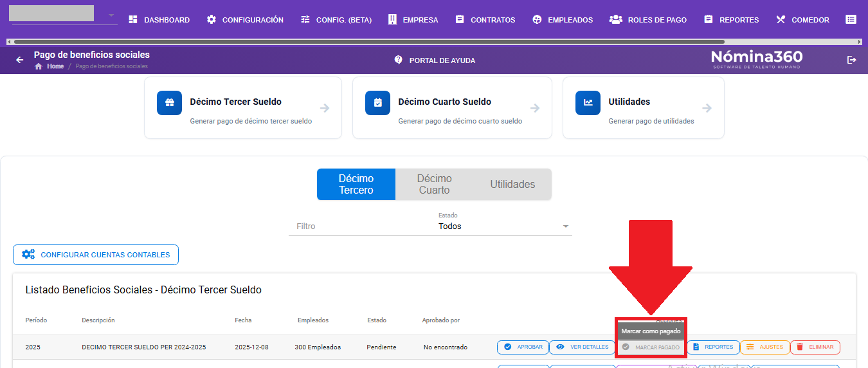Image resolution: width=868 pixels, height=368 pixels.
Task: Click the Ajustes button
Action: (x=764, y=347)
